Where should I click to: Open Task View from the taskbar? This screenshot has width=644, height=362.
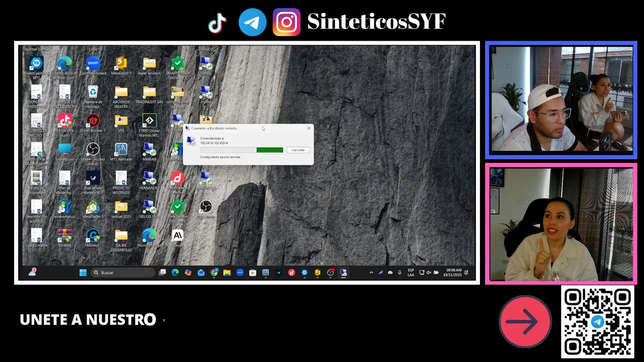click(162, 273)
